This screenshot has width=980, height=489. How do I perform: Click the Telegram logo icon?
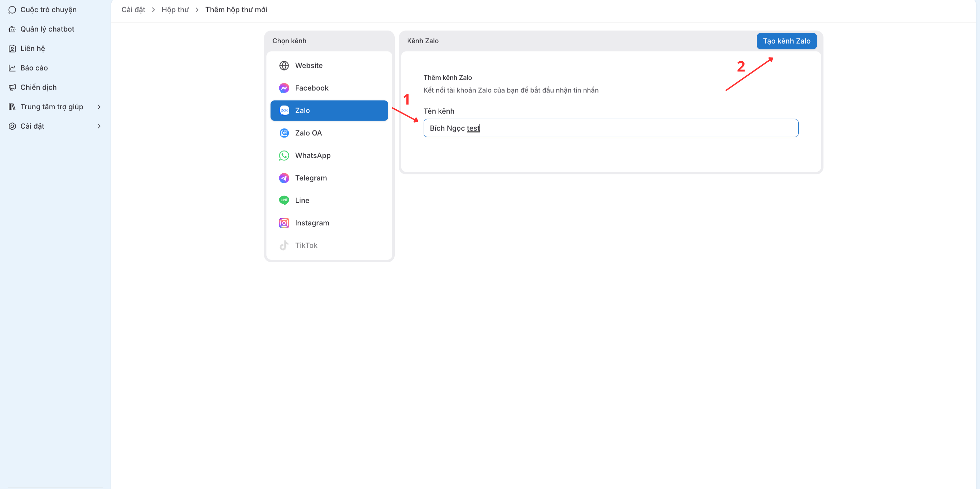tap(284, 178)
